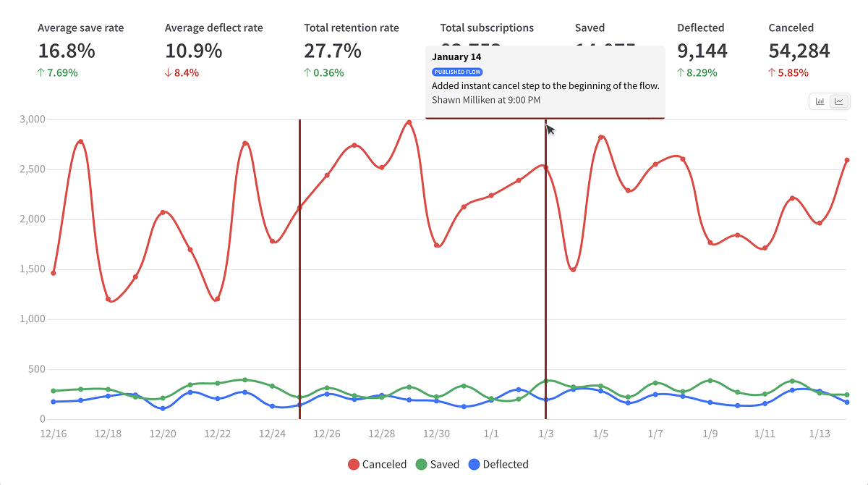Switch to line chart view
The image size is (868, 485).
pos(839,101)
